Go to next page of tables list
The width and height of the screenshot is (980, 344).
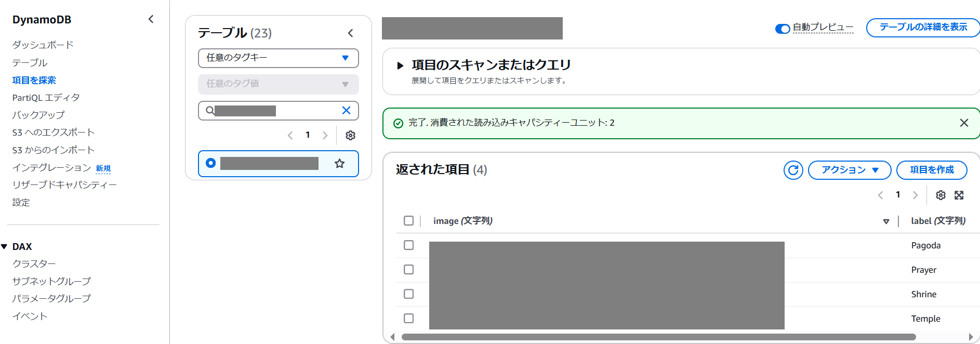[325, 135]
